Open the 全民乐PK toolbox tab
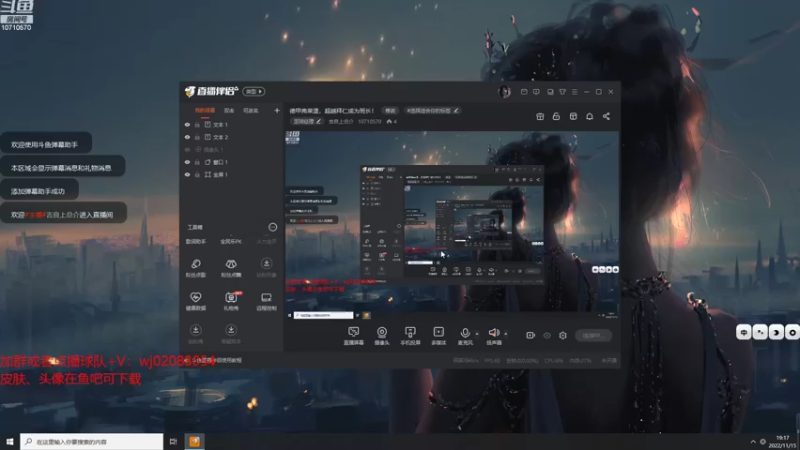 tap(231, 241)
